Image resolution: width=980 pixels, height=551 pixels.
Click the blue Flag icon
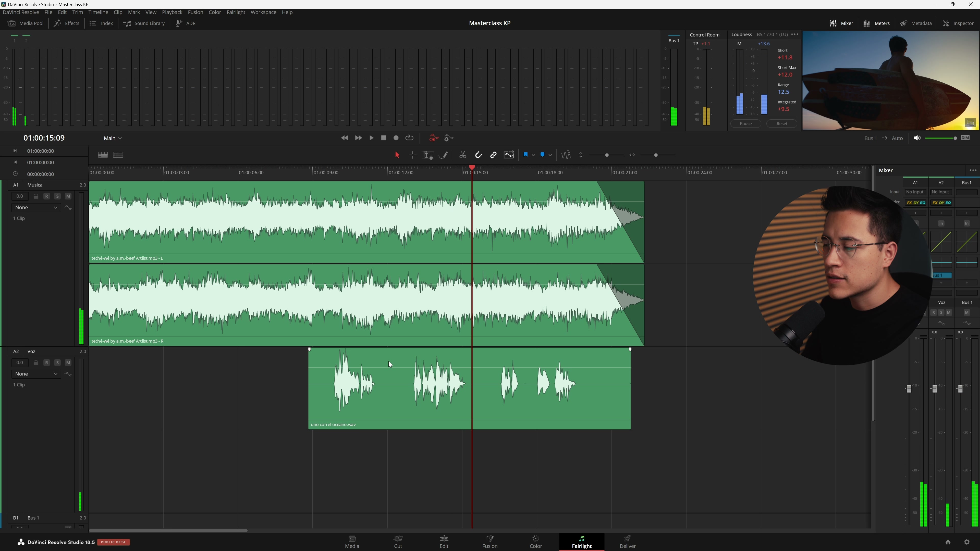[525, 154]
